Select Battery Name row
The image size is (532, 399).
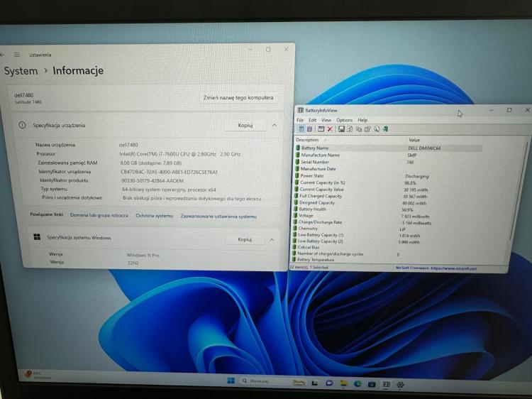(x=389, y=148)
